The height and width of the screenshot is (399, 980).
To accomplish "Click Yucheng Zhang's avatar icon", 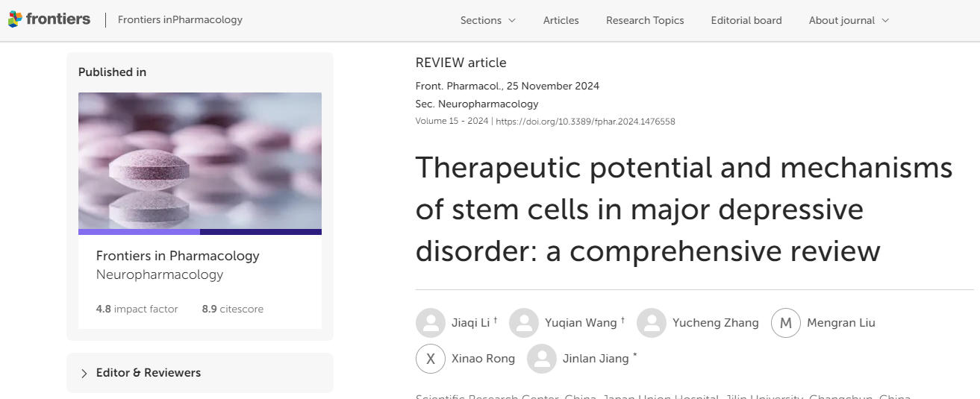I will (x=651, y=323).
